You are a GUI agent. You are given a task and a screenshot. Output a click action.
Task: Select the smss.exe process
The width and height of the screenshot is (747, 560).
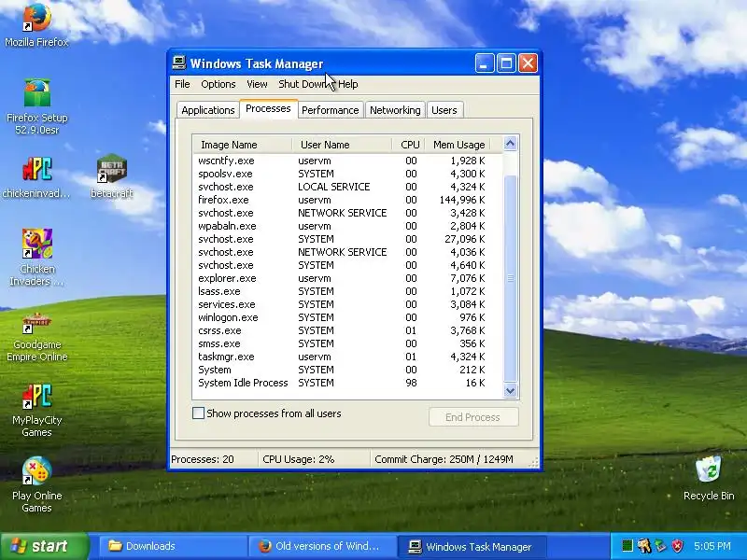click(x=347, y=343)
